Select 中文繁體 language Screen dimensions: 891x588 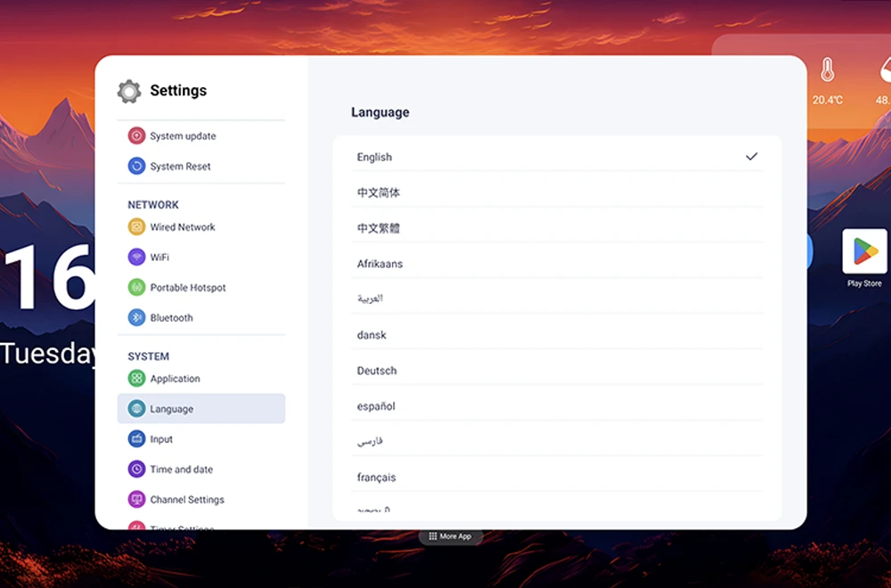(x=557, y=228)
